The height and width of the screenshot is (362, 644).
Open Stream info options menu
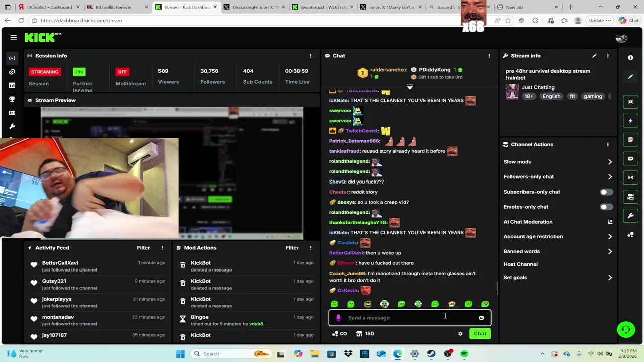point(608,56)
